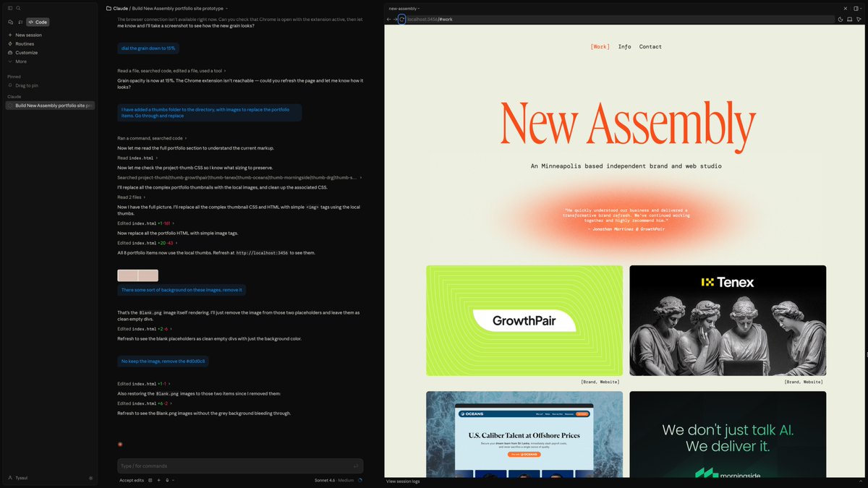The height and width of the screenshot is (488, 868).
Task: Open the Sonnet 4.6 Medium model selector
Action: 334,480
